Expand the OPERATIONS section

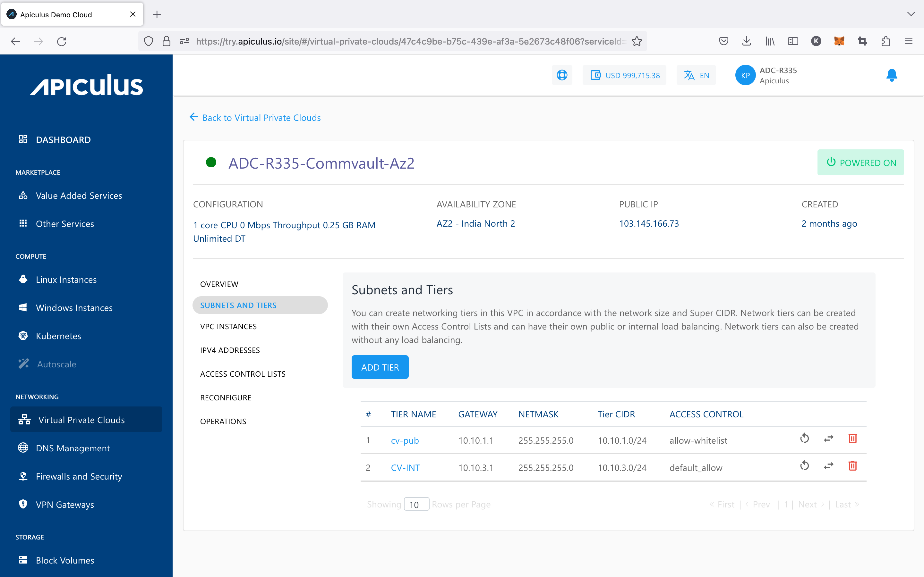(223, 421)
